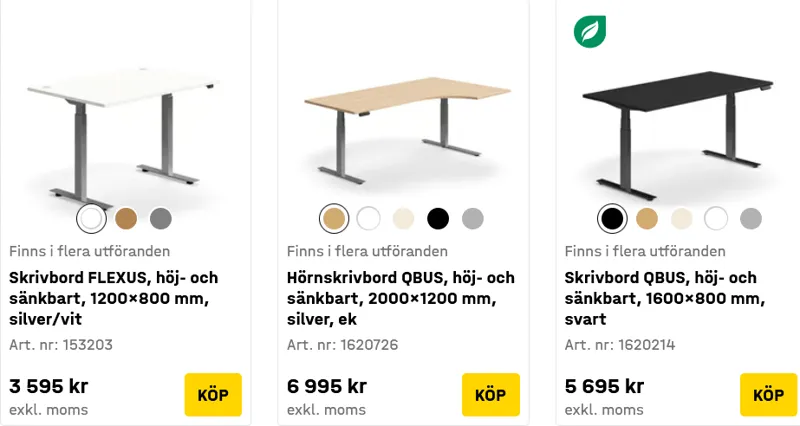This screenshot has width=800, height=426.
Task: Choose brown wood swatch for FLEXUS desk
Action: tap(126, 218)
